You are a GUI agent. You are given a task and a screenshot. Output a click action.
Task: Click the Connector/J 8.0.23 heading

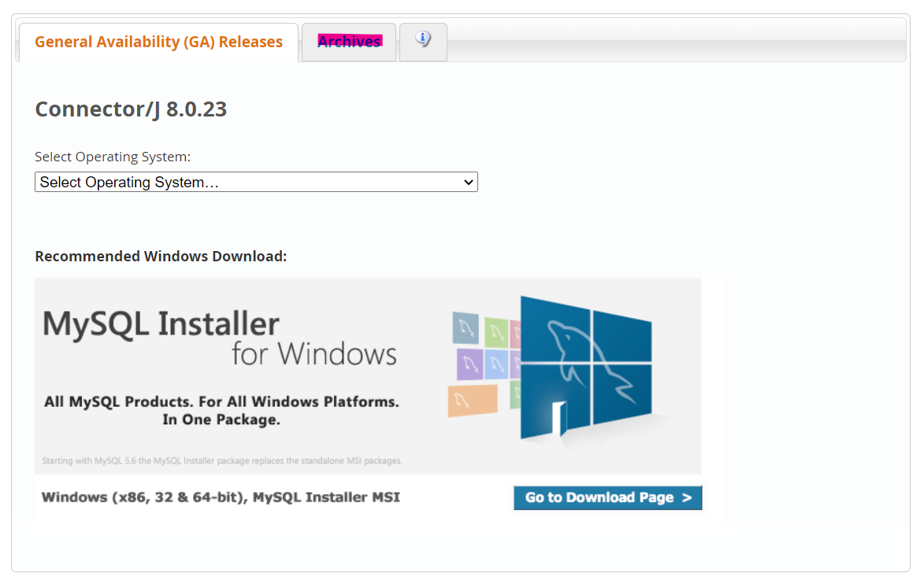(x=131, y=109)
